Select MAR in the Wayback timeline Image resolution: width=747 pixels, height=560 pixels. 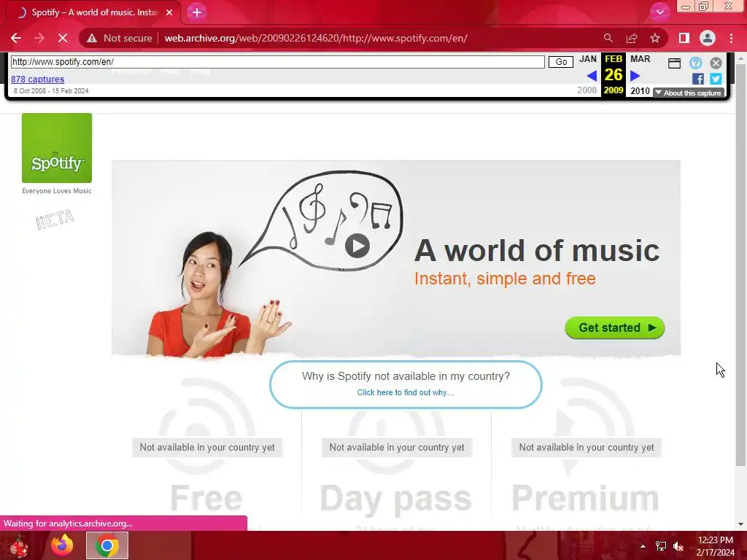point(640,59)
